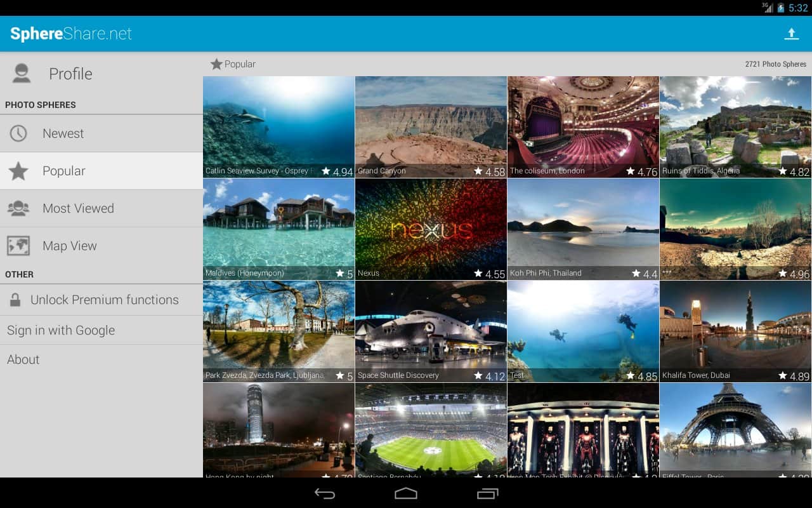Click the Popular star icon in sidebar

[18, 171]
